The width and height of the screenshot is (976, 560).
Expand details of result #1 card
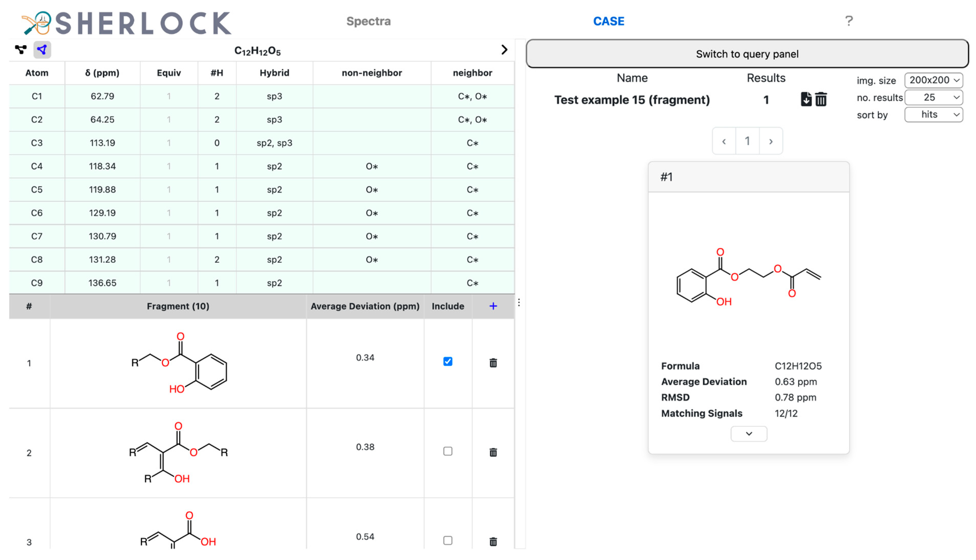(x=749, y=433)
